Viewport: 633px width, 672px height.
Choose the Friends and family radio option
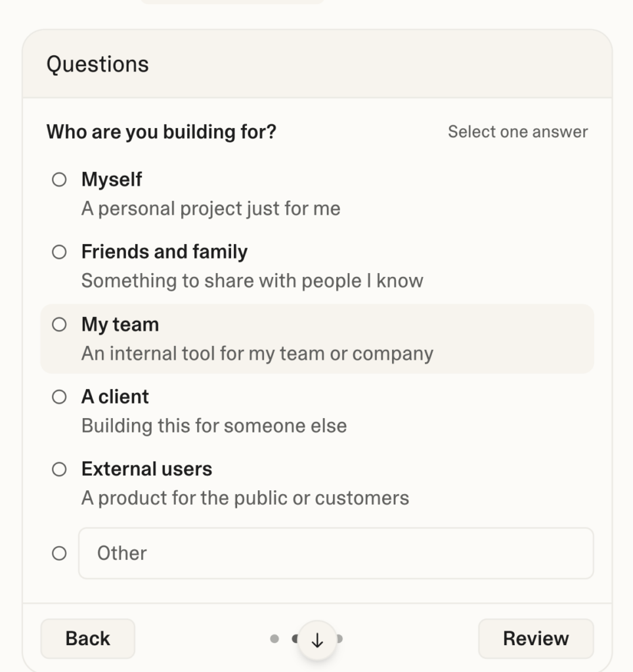(x=59, y=252)
